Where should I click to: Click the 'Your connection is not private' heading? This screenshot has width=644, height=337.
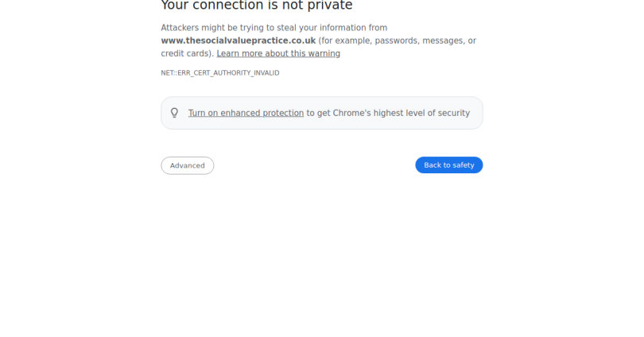256,6
